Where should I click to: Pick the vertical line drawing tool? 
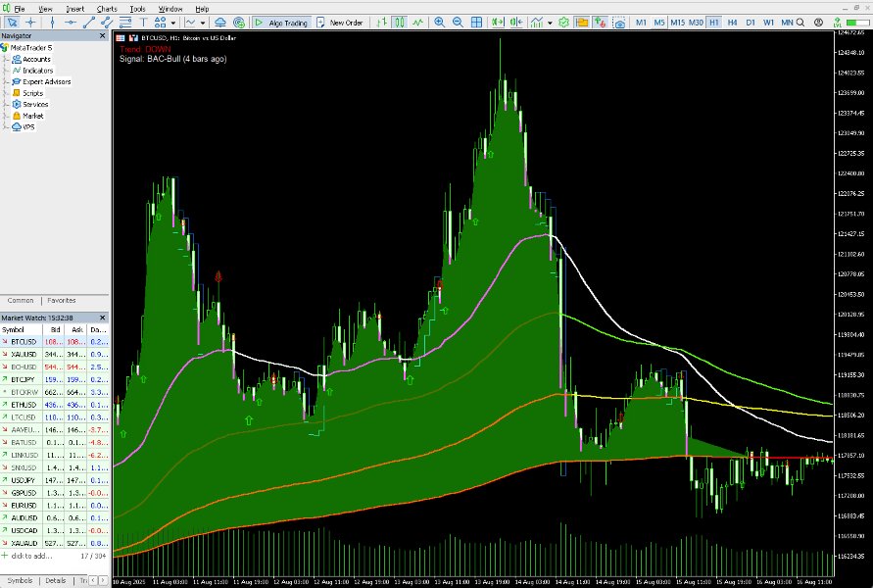click(x=52, y=23)
